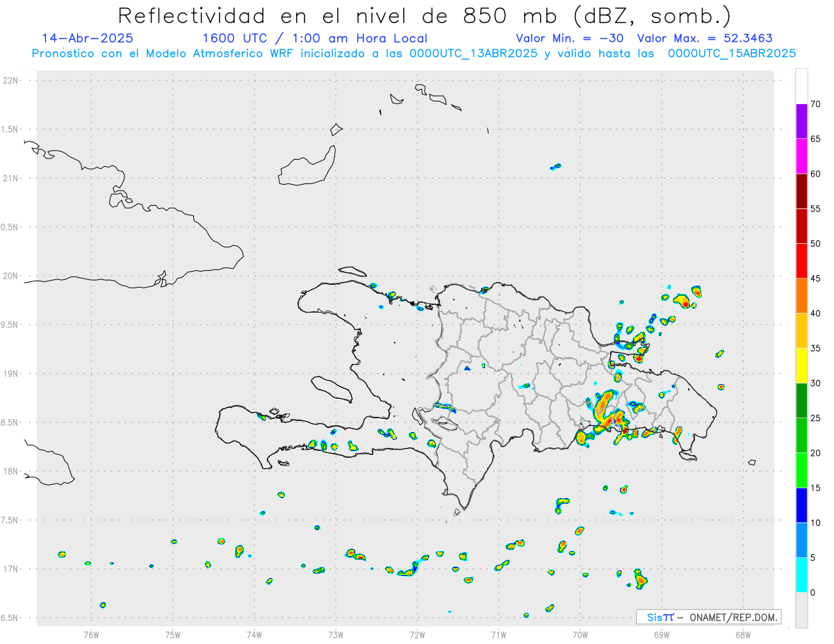The image size is (834, 644).
Task: Click the '45' colorbar label
Action: tap(816, 279)
